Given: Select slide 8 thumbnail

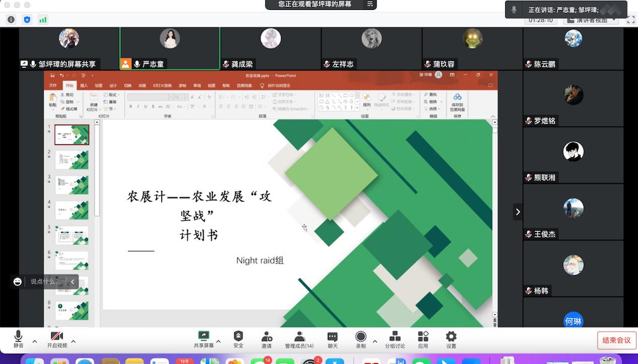Looking at the screenshot, I should click(72, 310).
